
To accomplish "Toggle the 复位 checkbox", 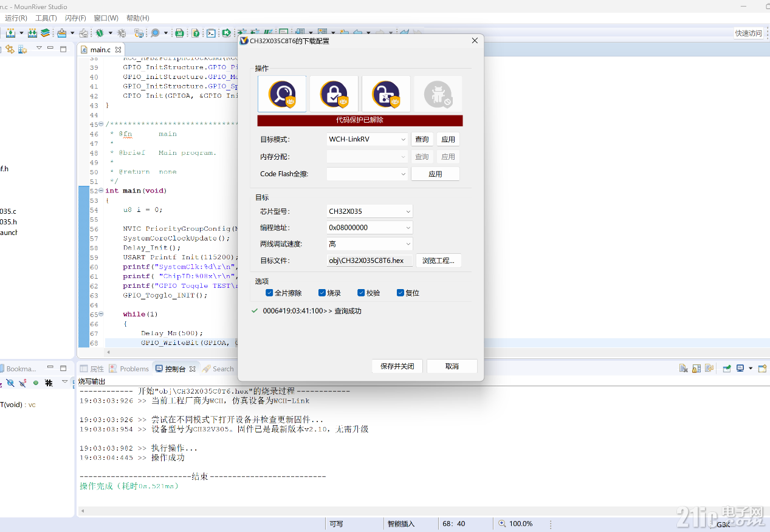I will 400,293.
